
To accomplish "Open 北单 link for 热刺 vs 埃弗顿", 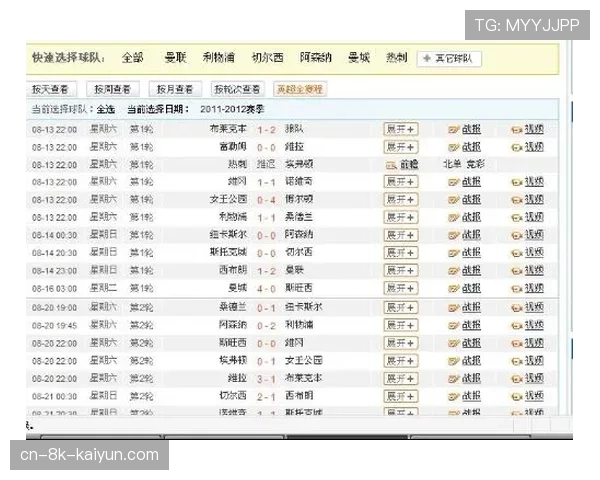I will click(x=452, y=165).
